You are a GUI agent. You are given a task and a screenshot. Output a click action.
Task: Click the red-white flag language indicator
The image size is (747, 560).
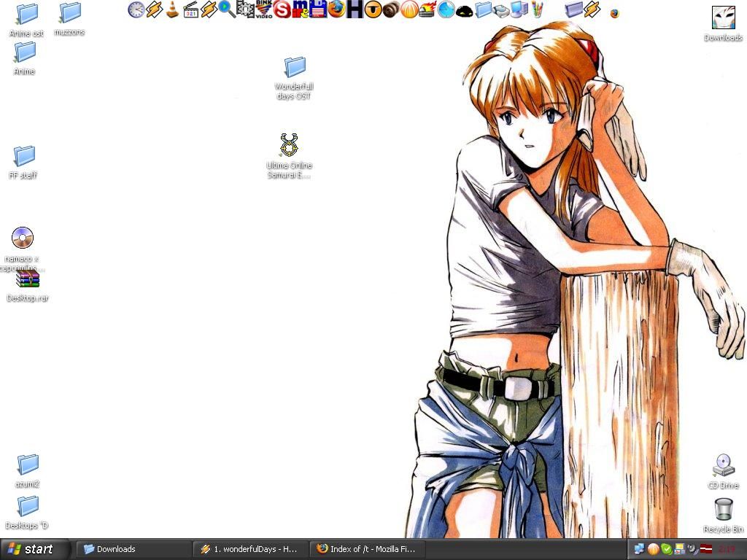coord(706,550)
